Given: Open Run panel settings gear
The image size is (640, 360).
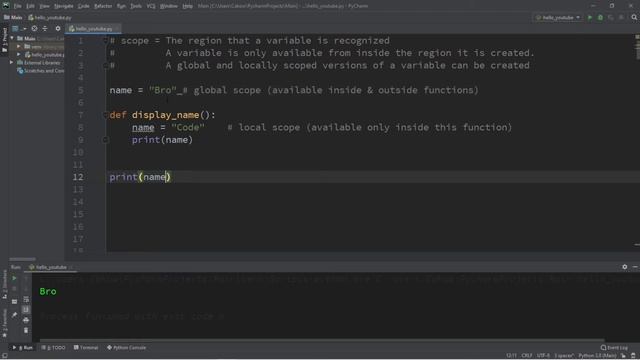Looking at the screenshot, I should 625,267.
